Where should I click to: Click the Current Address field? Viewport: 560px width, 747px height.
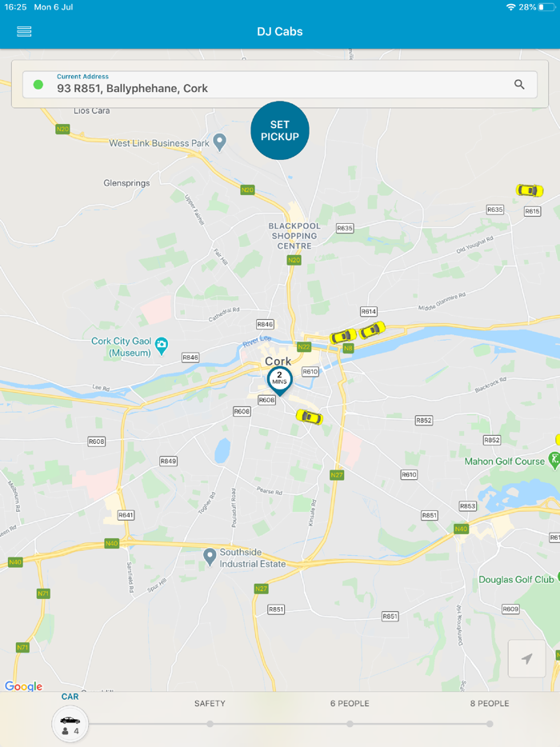pos(280,84)
